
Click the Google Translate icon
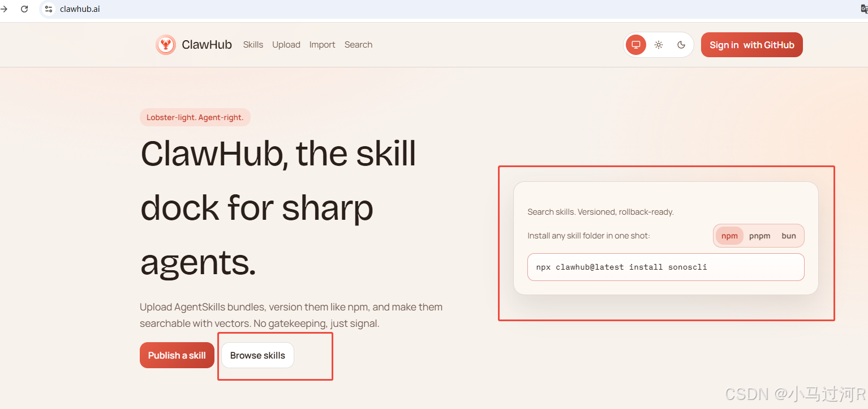click(x=863, y=9)
